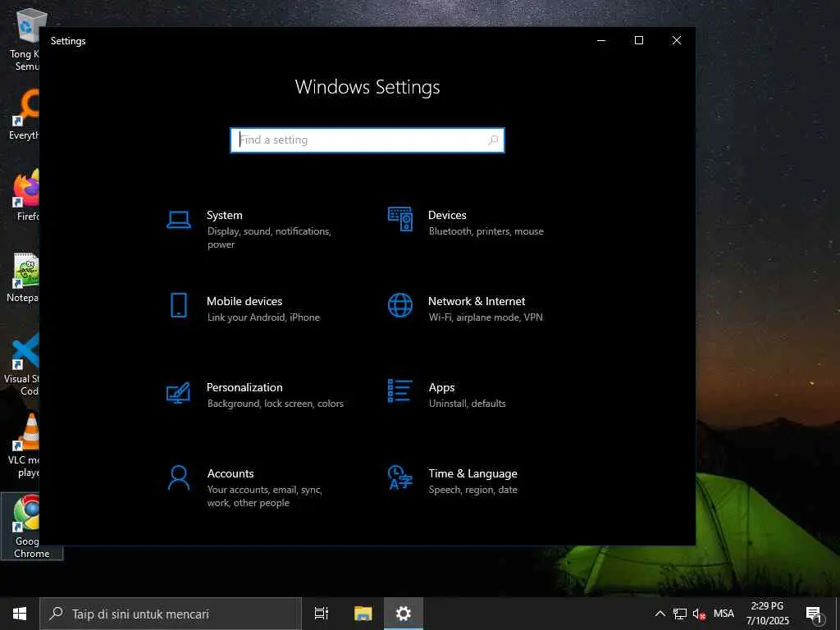Click 'Wi-Fi, airplane mode, VPN' text
This screenshot has width=840, height=630.
pyautogui.click(x=486, y=317)
